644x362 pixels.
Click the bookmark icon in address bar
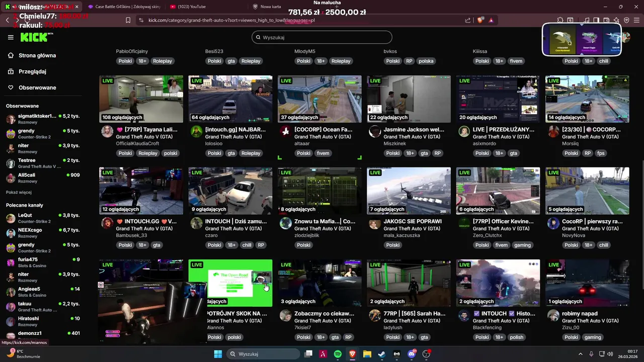(x=128, y=20)
